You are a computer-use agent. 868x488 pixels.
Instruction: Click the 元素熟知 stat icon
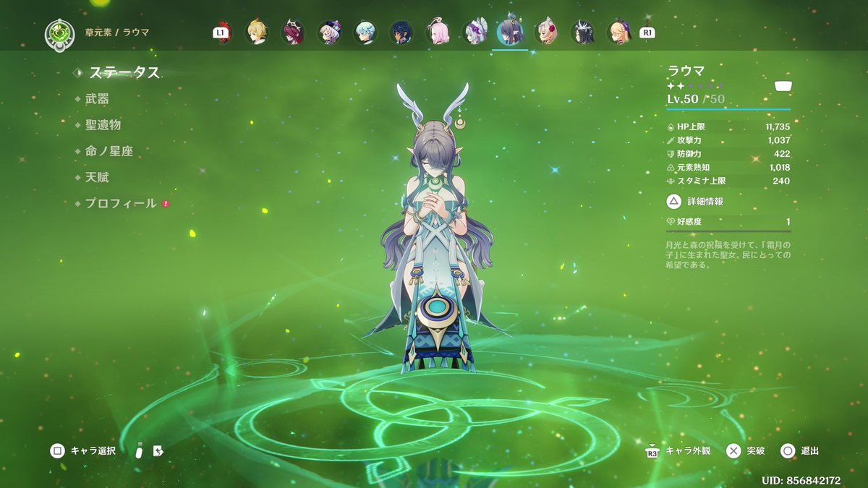[x=671, y=168]
